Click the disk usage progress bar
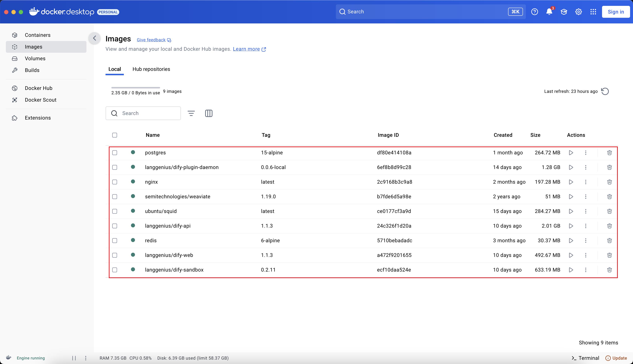 pos(136,88)
